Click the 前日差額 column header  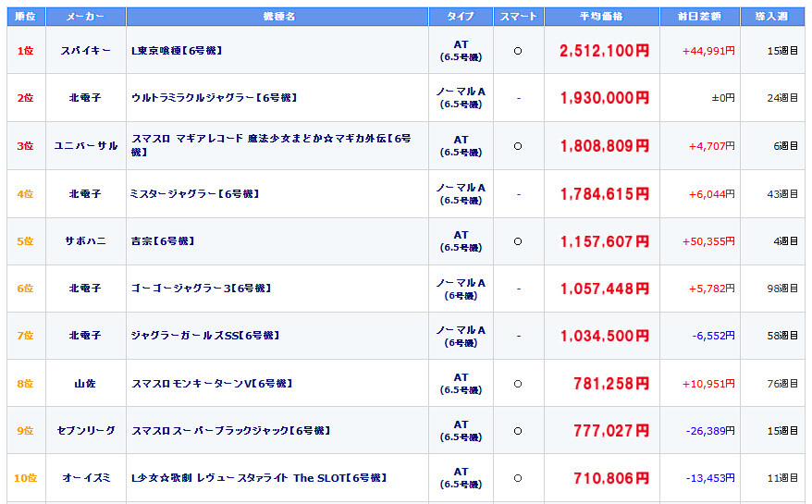tap(699, 17)
